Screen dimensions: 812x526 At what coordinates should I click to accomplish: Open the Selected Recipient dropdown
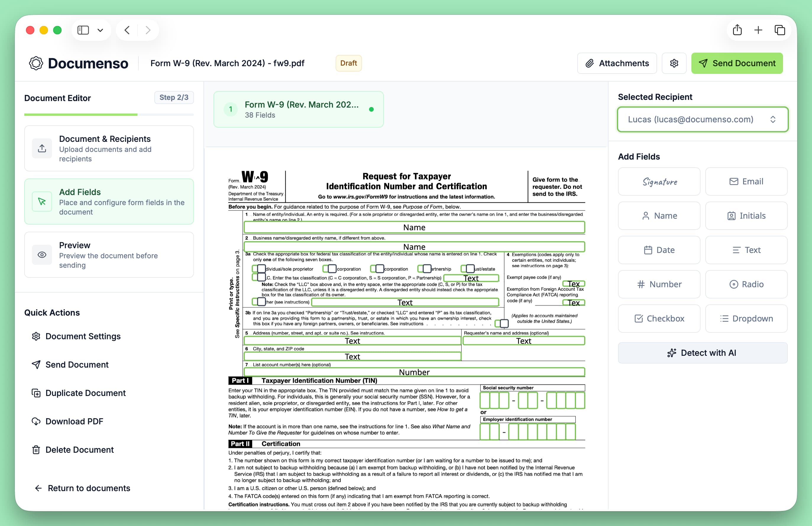click(x=703, y=119)
